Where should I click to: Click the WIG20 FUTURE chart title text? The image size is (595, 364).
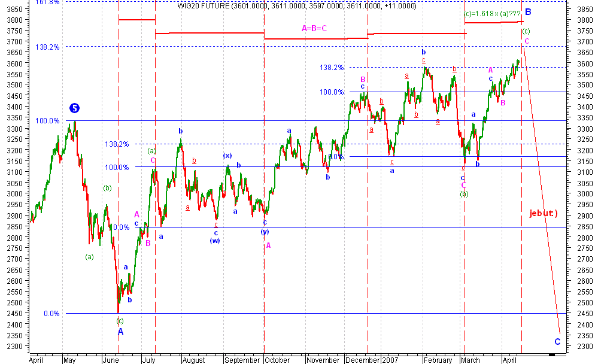click(x=297, y=6)
